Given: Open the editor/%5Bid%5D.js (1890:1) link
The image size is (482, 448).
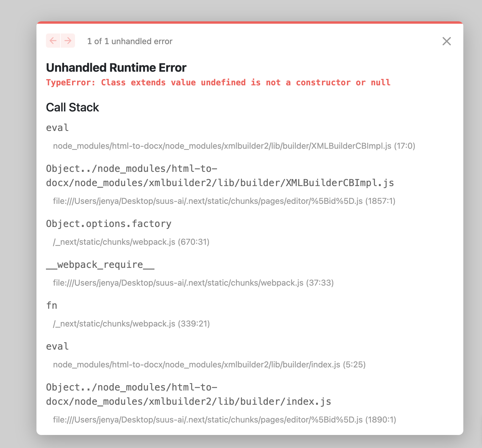Looking at the screenshot, I should point(224,420).
